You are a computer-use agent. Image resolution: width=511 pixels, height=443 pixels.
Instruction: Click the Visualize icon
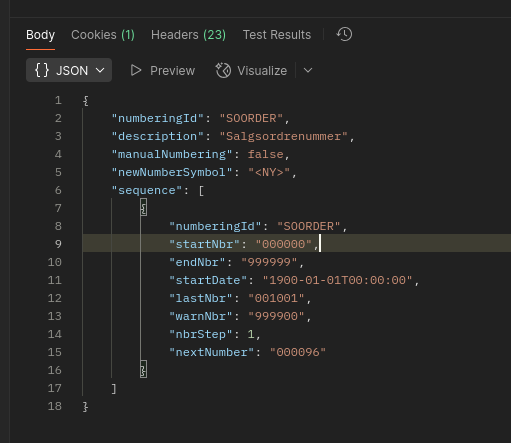(x=223, y=70)
